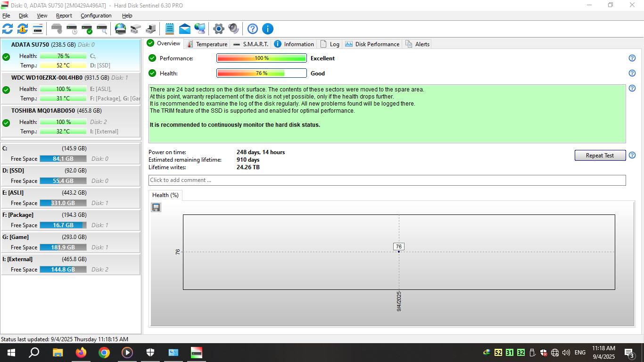Click the ADATA 52 °C temperature bar
This screenshot has width=644, height=362.
click(x=63, y=66)
